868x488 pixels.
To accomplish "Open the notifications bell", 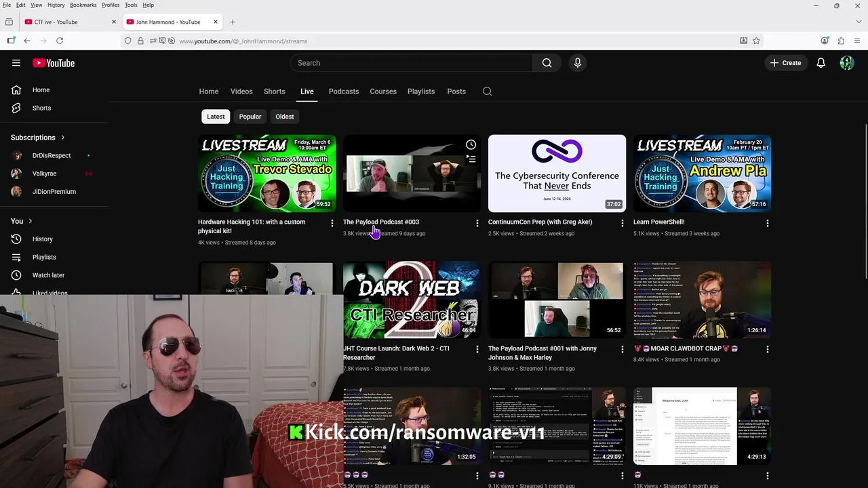I will pyautogui.click(x=821, y=63).
